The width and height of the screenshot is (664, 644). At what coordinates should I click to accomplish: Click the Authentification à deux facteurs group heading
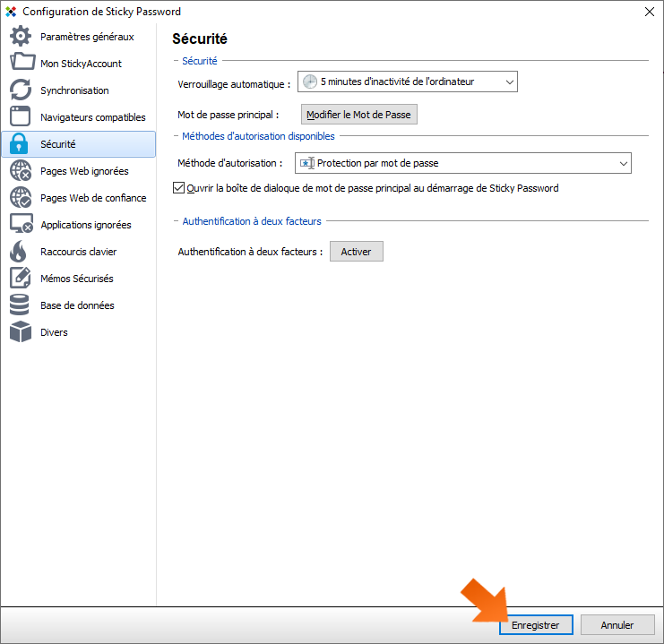(x=252, y=221)
